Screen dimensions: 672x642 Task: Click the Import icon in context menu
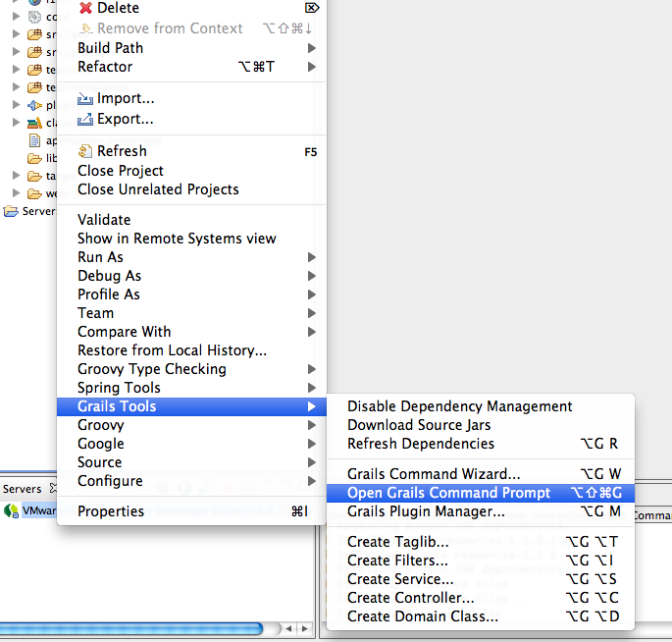(84, 99)
